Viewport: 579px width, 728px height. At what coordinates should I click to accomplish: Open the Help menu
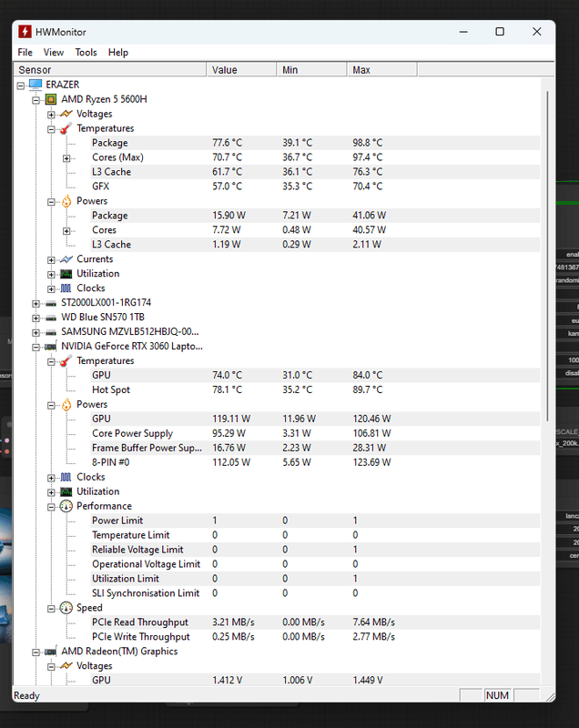pos(118,53)
